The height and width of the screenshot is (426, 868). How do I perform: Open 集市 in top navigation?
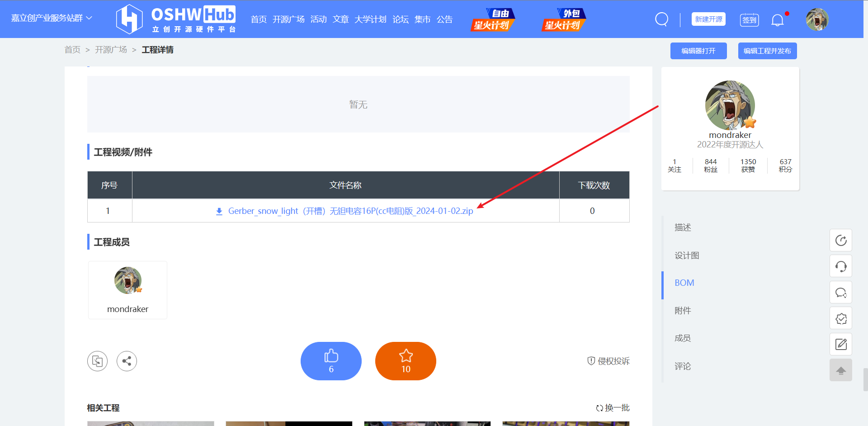422,19
